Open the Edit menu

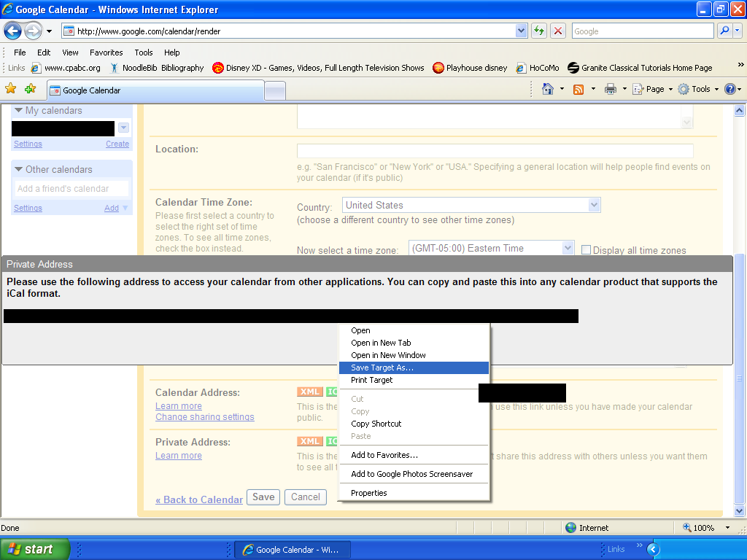point(44,52)
